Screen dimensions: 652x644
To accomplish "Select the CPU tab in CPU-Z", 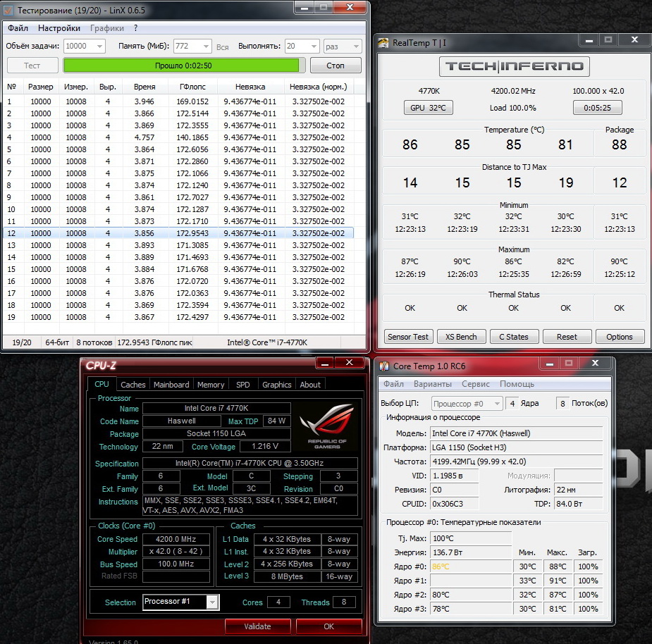I will [102, 384].
